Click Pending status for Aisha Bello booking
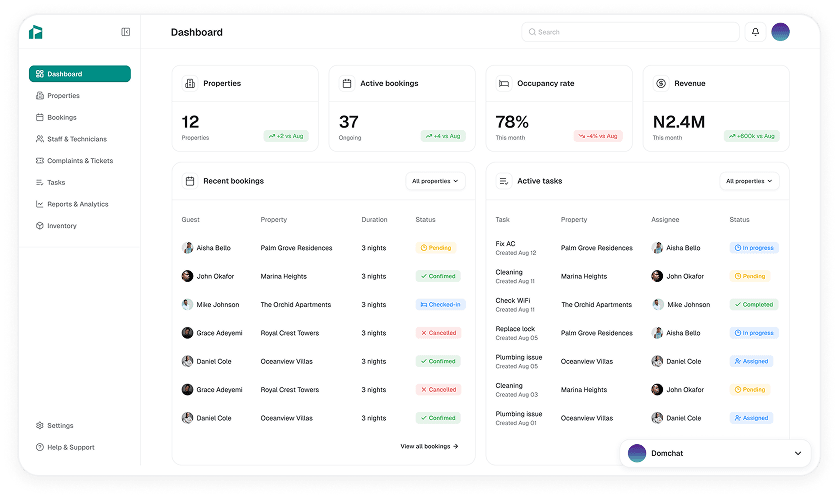This screenshot has height=498, width=839. tap(436, 248)
